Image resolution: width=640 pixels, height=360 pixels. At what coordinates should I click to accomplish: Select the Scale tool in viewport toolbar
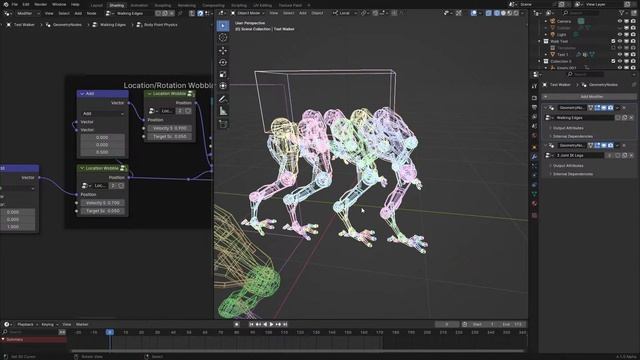222,74
